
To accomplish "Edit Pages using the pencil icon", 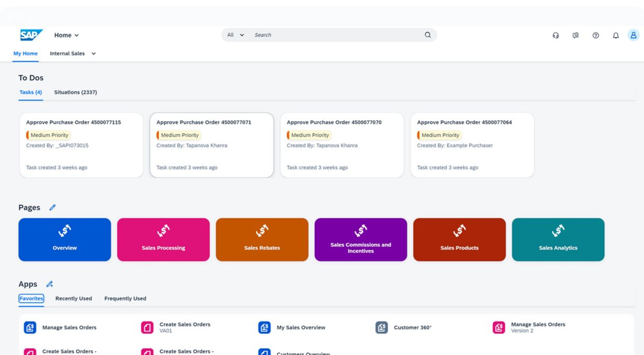I will click(52, 208).
